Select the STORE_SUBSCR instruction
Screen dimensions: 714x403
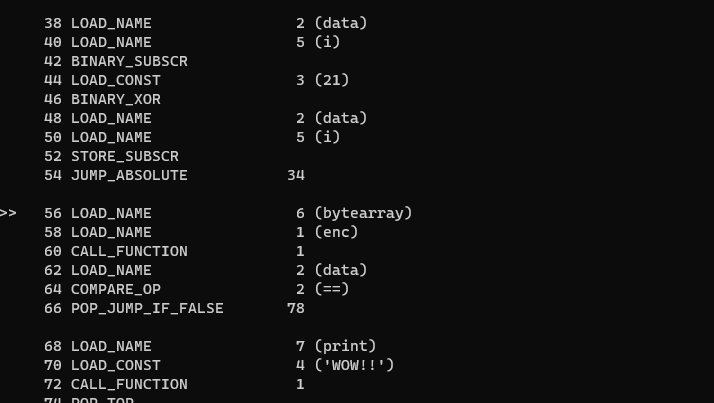[x=124, y=156]
